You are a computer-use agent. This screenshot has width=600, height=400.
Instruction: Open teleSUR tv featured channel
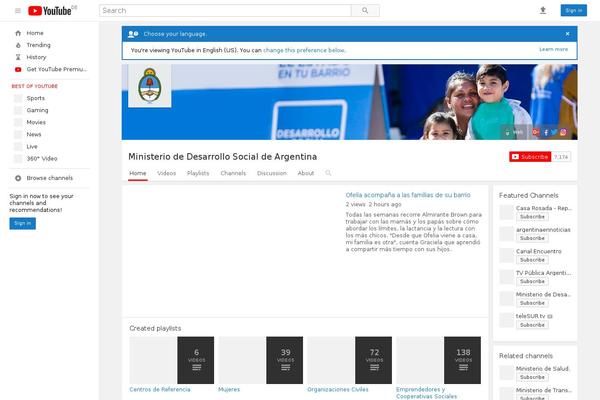(x=530, y=316)
